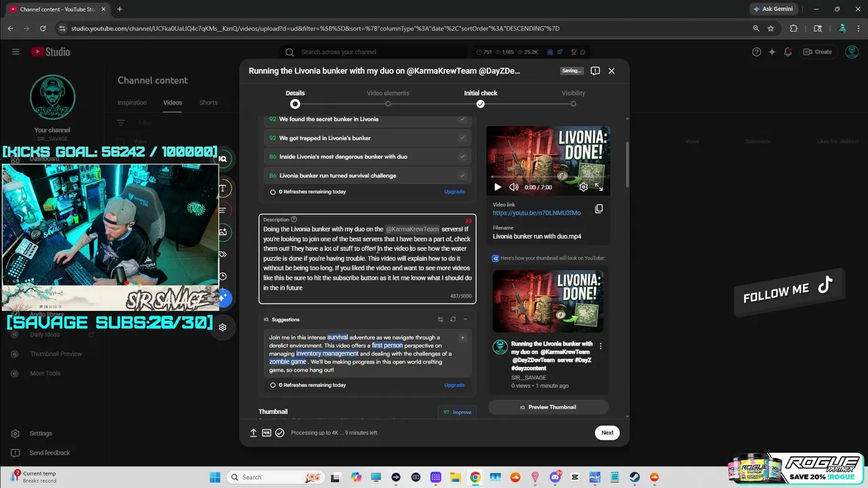
Task: Click the Preview Thumbnail button
Action: [548, 407]
